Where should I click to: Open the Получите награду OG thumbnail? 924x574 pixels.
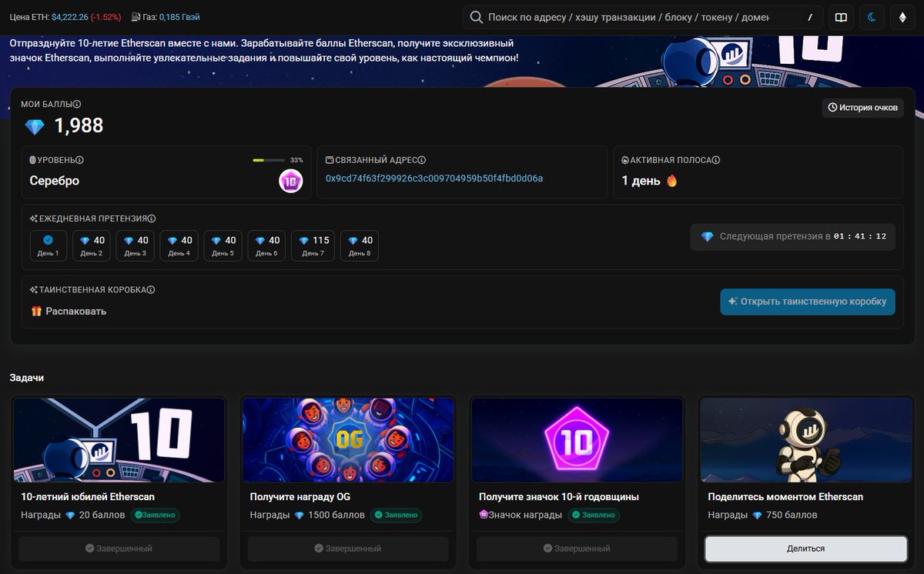(348, 440)
